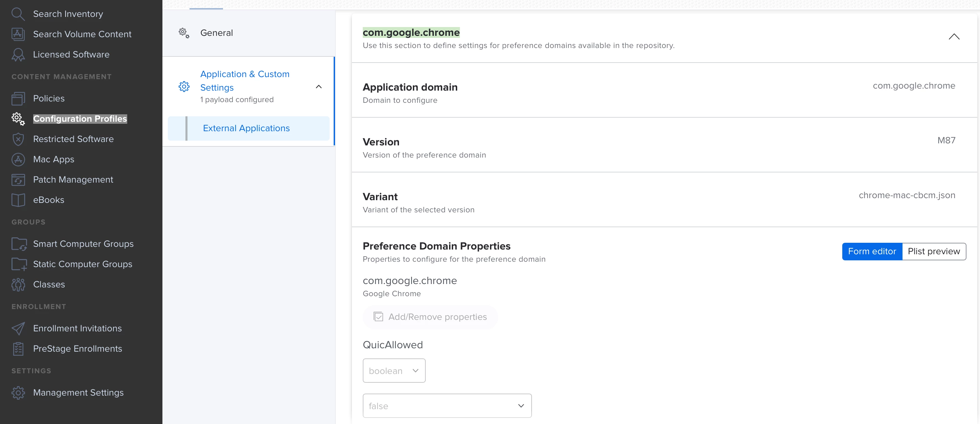Screen dimensions: 980x424
Task: Open Policies in sidebar
Action: pos(49,98)
